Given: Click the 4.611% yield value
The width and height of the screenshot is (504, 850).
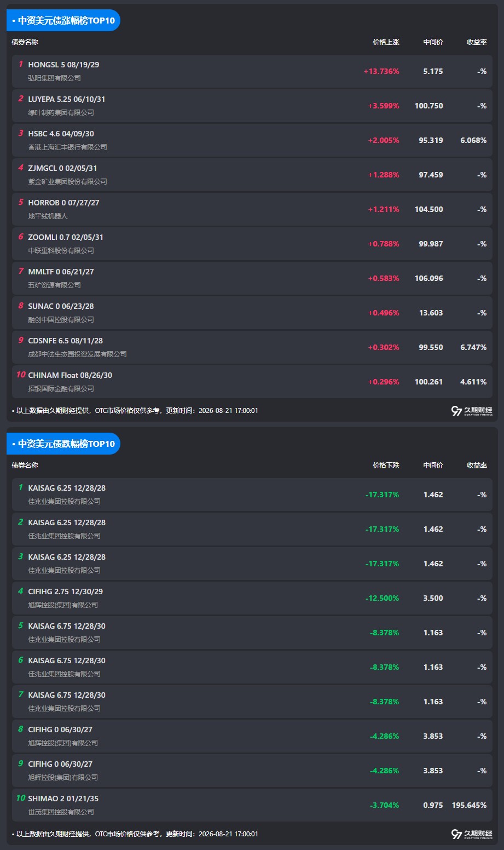Looking at the screenshot, I should (x=473, y=382).
